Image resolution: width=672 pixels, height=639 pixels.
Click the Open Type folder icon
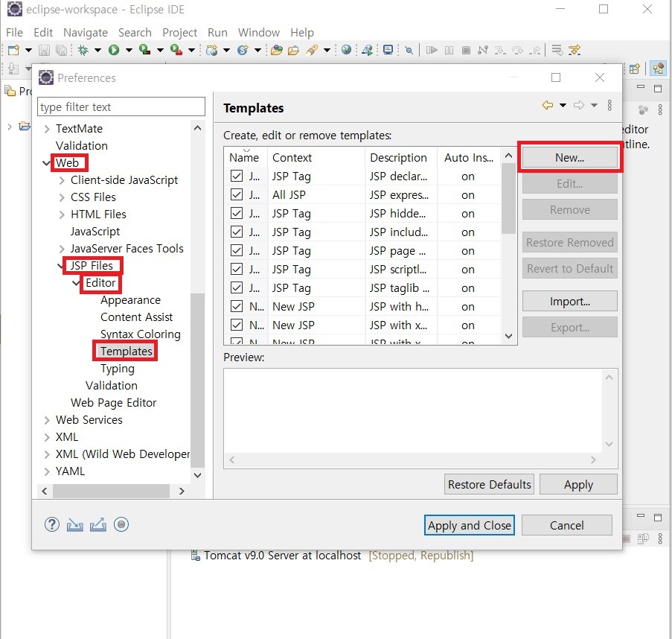click(x=276, y=50)
